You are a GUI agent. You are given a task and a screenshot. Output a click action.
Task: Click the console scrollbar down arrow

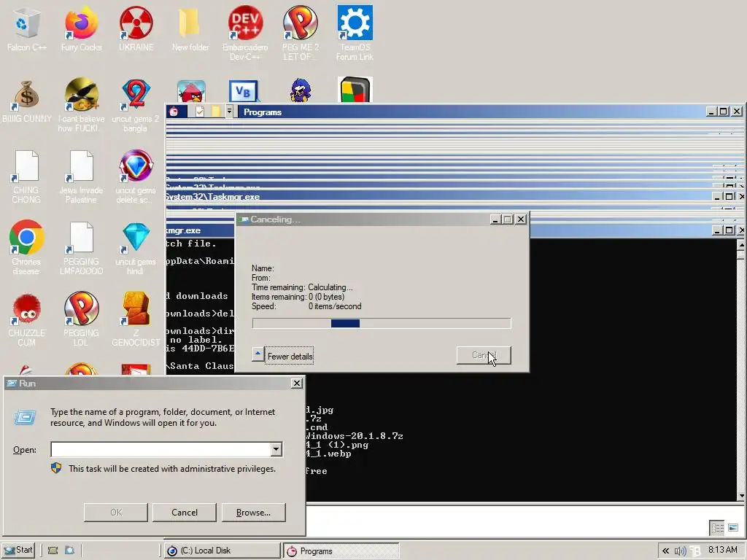(741, 496)
